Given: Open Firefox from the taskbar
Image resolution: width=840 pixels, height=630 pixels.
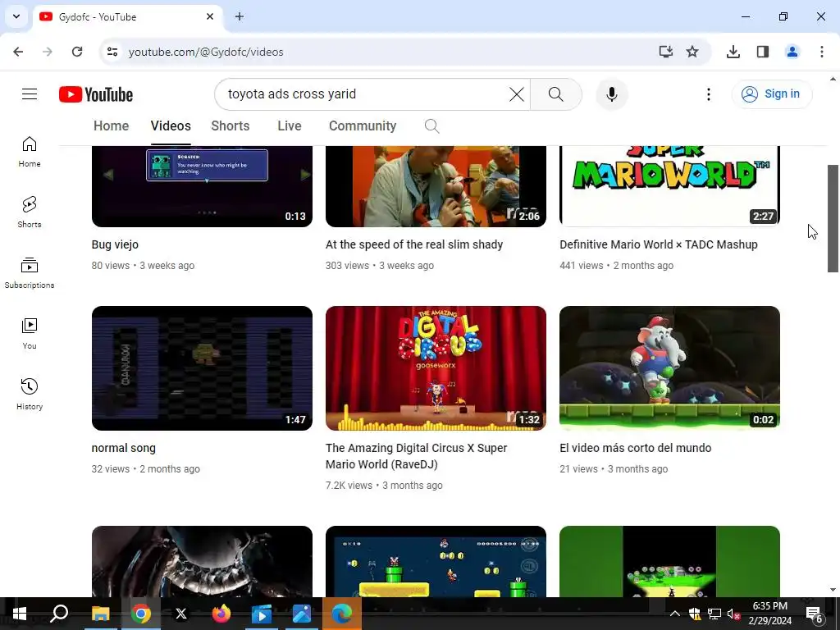Looking at the screenshot, I should (221, 614).
